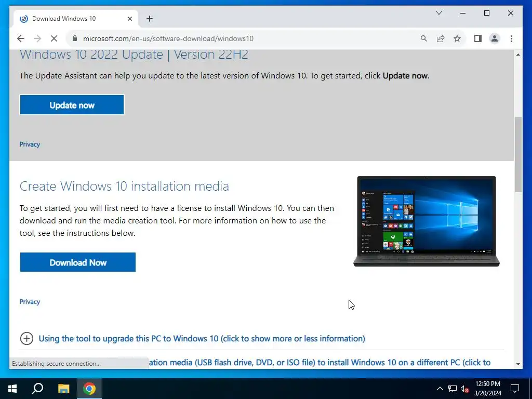Screen dimensions: 532x399
Task: Click the vertical scrollbar thumb
Action: tap(518, 154)
